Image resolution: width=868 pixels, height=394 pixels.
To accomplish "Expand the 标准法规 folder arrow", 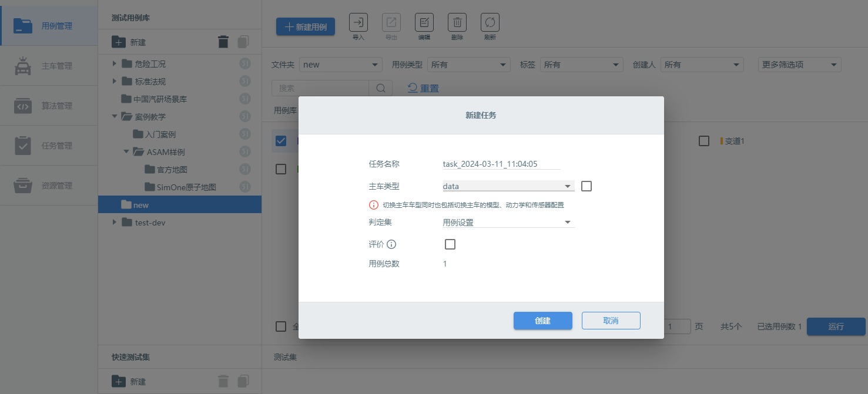I will tap(115, 81).
